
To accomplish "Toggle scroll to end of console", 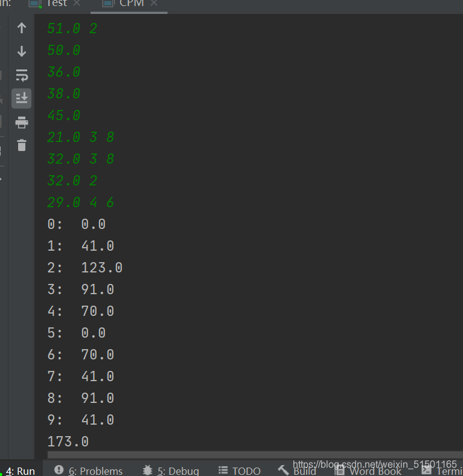I will [x=22, y=98].
